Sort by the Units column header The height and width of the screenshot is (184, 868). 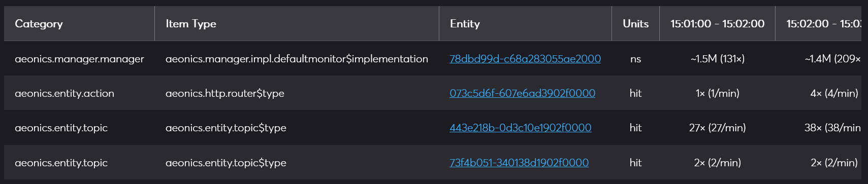(x=636, y=24)
